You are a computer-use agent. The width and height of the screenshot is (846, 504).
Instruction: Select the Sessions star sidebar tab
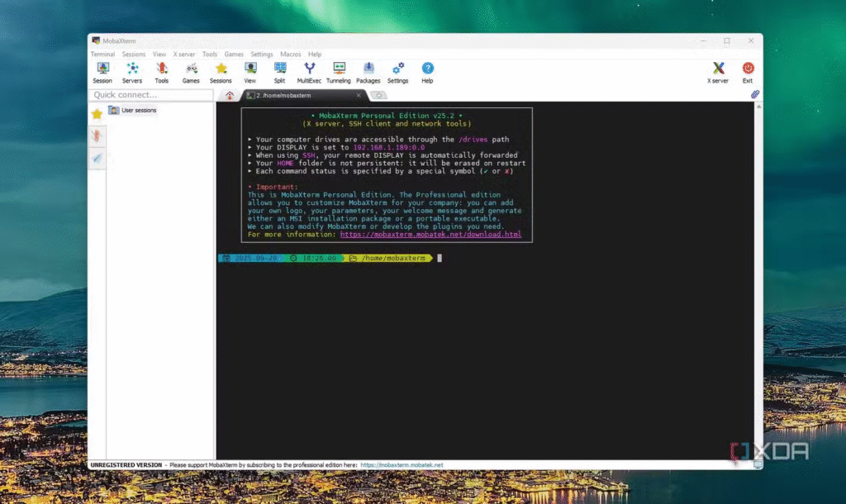tap(97, 113)
